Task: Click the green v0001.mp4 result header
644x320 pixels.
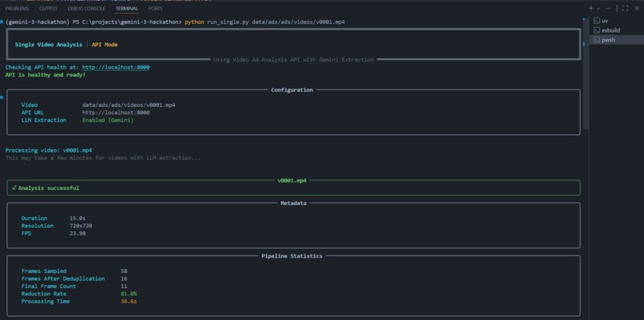Action: pyautogui.click(x=292, y=180)
